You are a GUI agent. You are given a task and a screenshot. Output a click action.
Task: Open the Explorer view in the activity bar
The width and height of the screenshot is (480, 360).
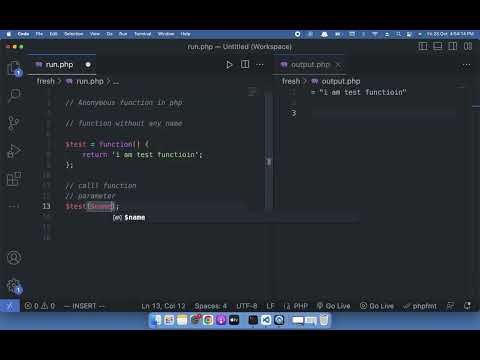[x=14, y=68]
